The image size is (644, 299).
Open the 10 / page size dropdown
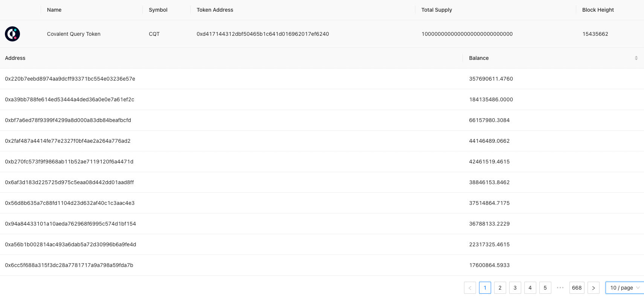[625, 288]
